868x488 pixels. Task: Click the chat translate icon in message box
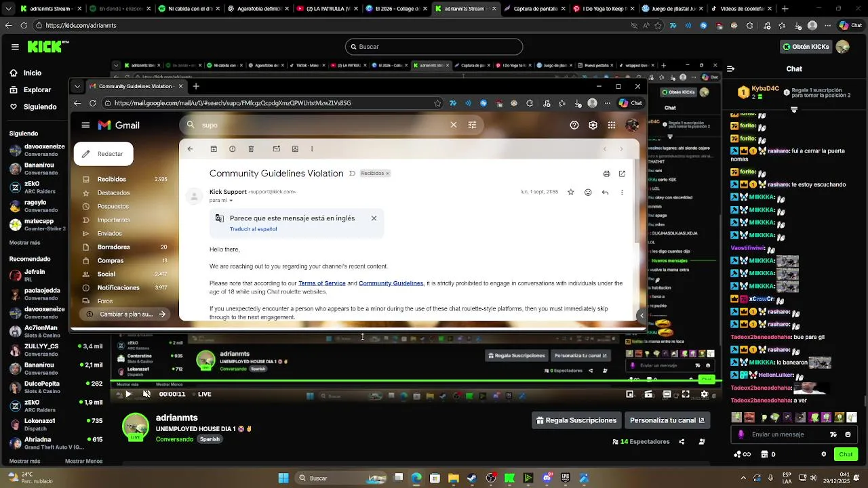(833, 434)
